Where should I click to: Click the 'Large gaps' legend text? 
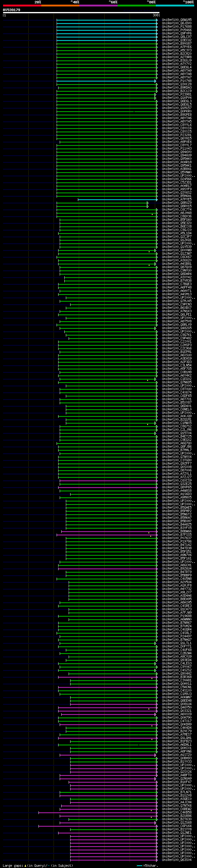click(x=13, y=865)
